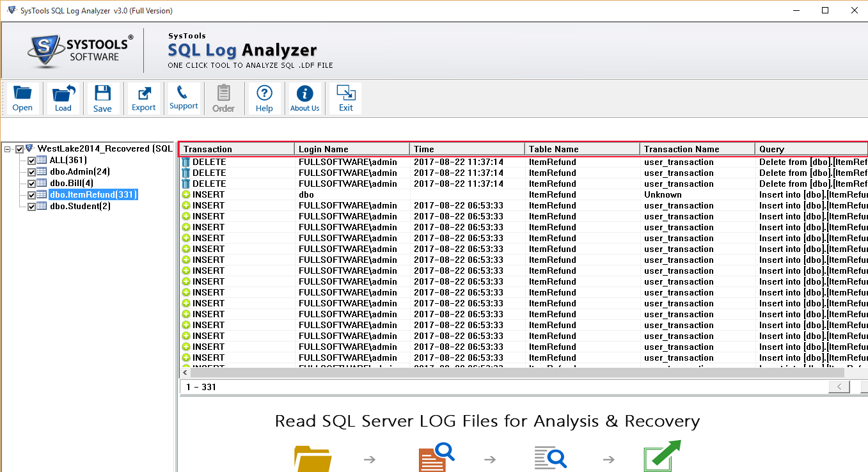Open the Help question-mark icon

coord(264,98)
